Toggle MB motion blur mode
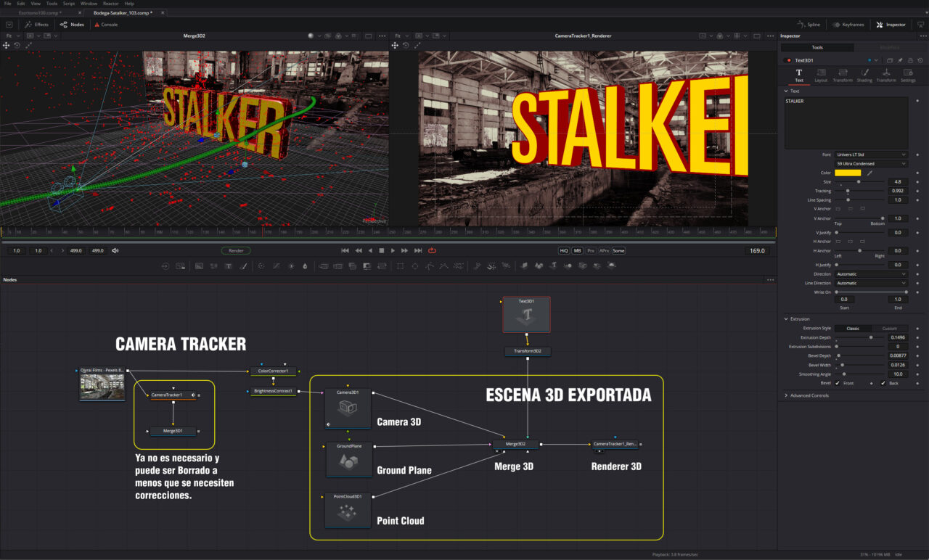Screen dimensions: 929x560 (577, 250)
